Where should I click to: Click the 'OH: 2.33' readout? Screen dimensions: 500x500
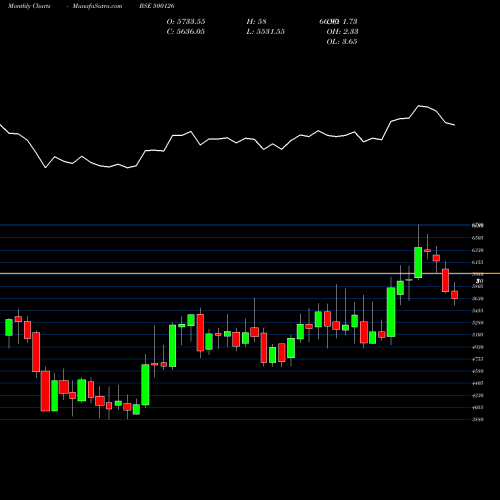pos(342,32)
